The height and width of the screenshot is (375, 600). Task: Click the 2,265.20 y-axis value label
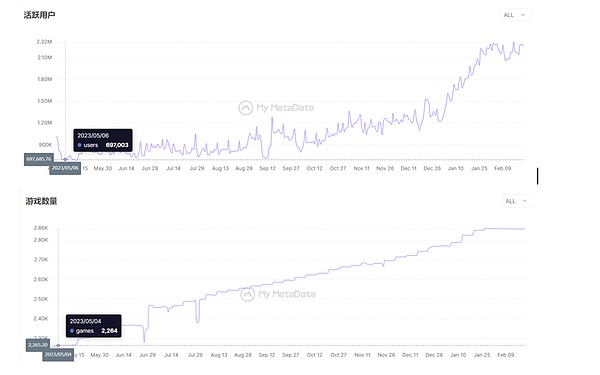pos(38,345)
